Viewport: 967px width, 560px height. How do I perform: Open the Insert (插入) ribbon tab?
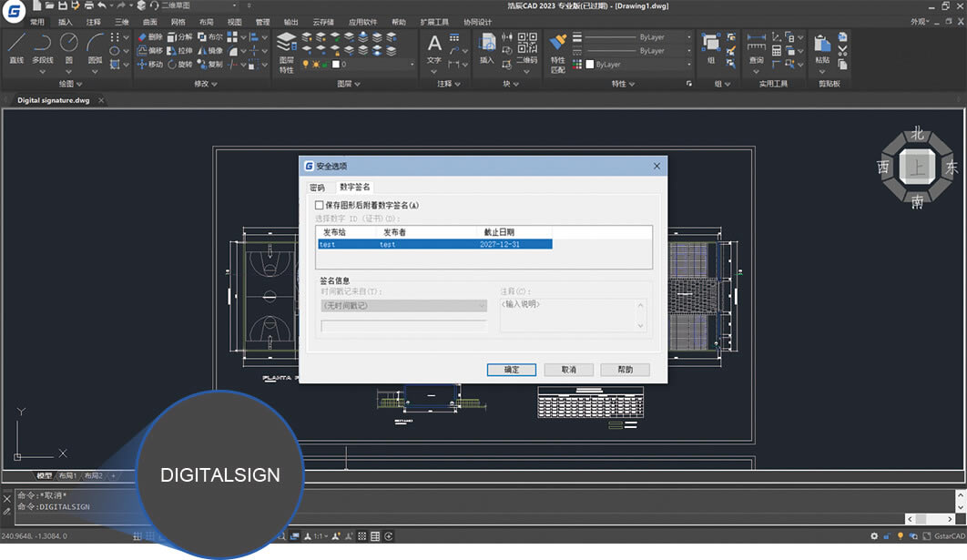pyautogui.click(x=63, y=21)
